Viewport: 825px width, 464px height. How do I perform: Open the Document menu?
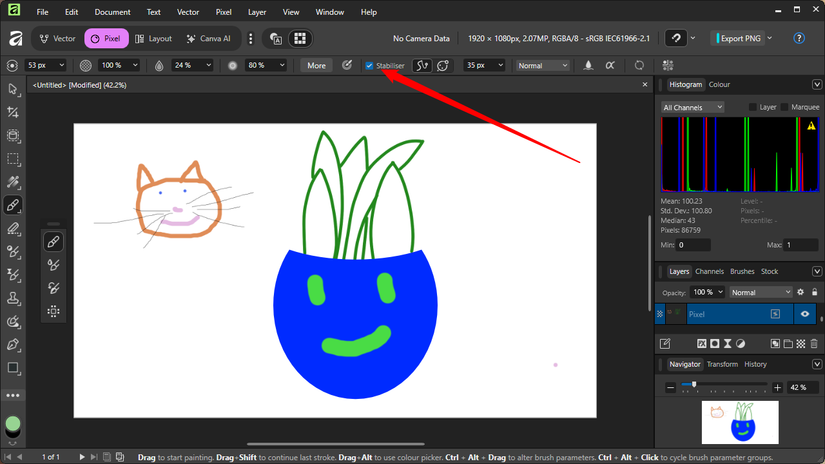click(112, 12)
